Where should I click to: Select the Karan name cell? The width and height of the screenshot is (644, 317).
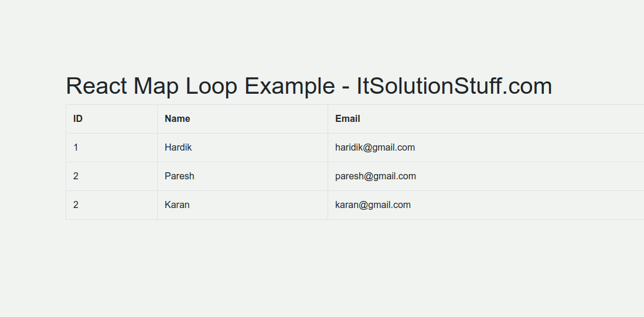(x=177, y=205)
